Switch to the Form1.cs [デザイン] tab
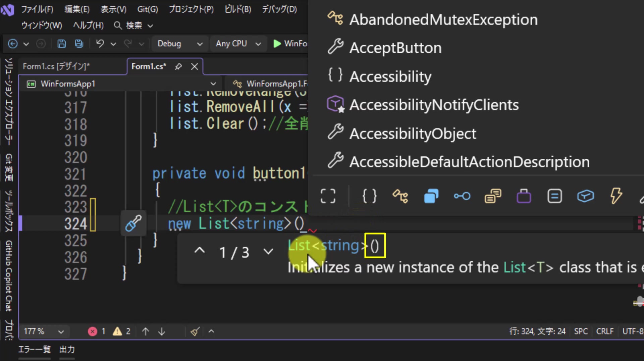Viewport: 644px width, 361px height. click(56, 66)
